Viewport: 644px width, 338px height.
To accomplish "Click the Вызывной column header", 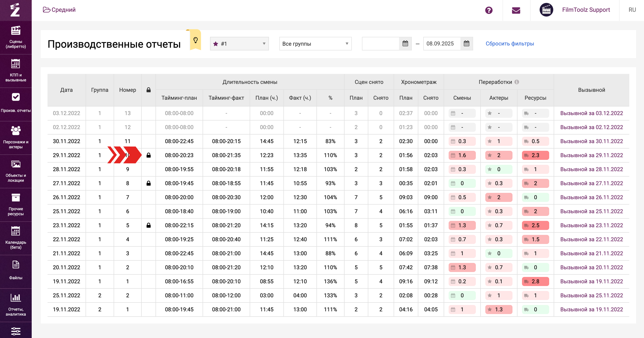I will click(591, 90).
